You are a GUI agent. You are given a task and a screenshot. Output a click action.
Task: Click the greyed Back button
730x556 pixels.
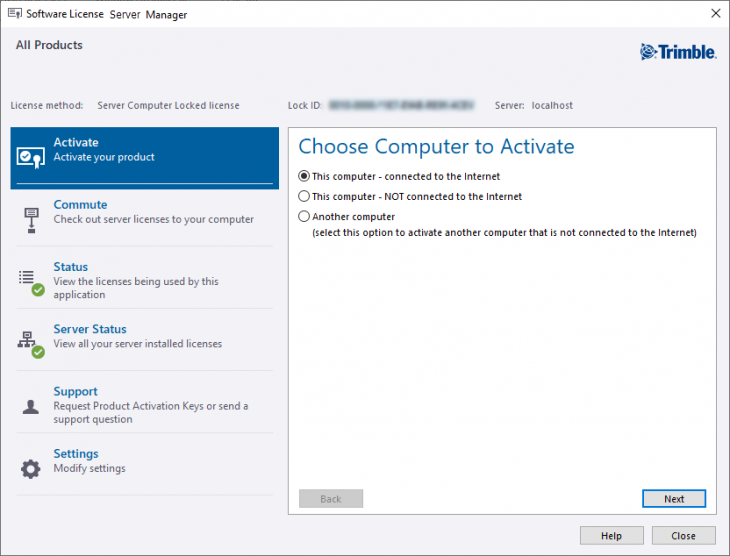pyautogui.click(x=331, y=499)
